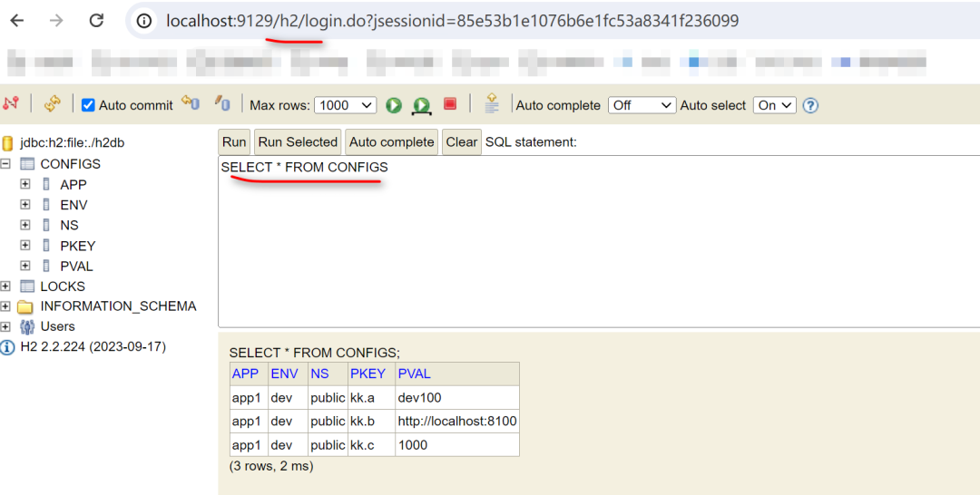Click the APP result column header

pyautogui.click(x=245, y=374)
